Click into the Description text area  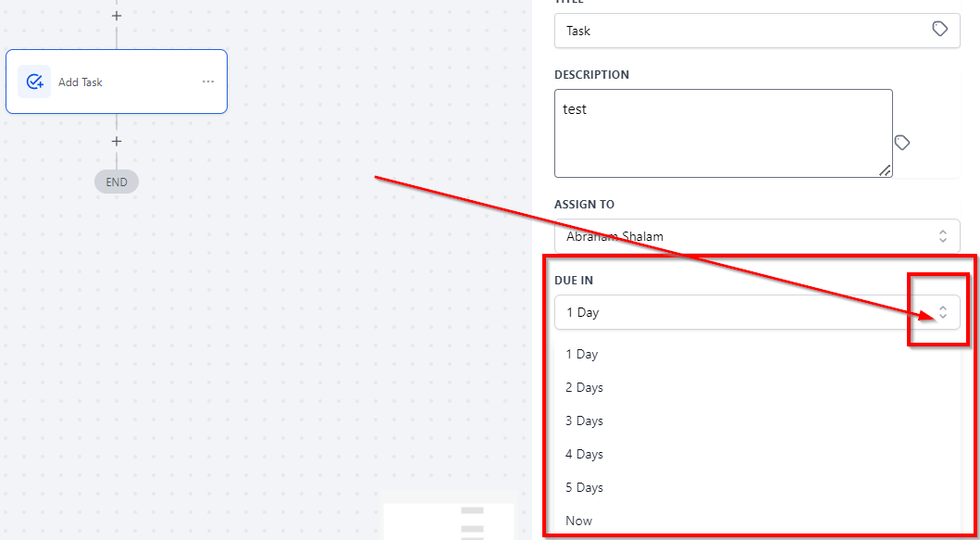coord(722,132)
